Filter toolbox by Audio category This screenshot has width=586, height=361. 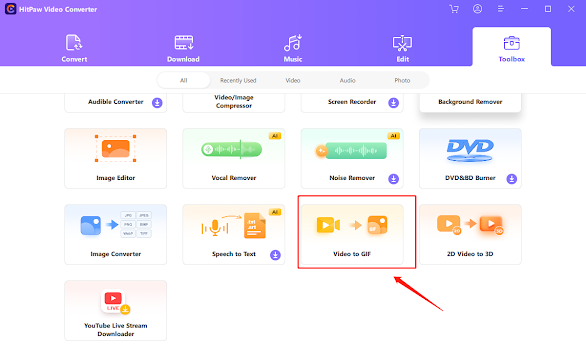point(348,80)
